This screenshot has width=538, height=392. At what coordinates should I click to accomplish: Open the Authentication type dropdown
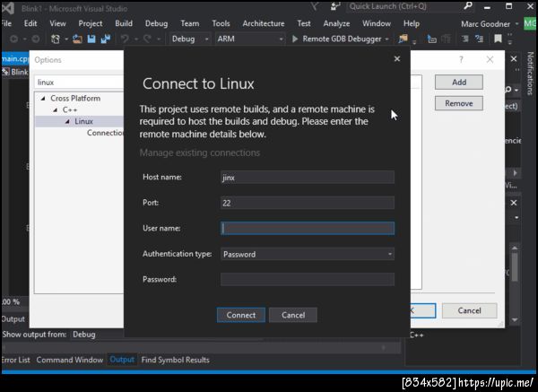308,254
